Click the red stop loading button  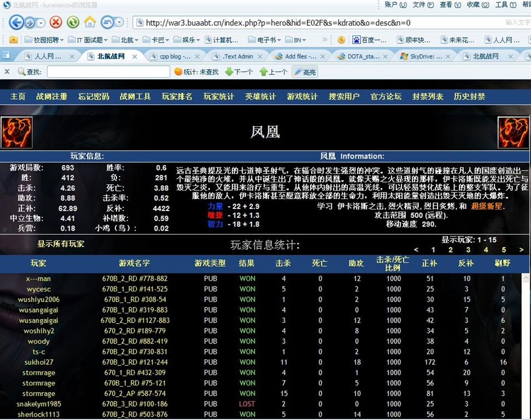click(x=56, y=22)
